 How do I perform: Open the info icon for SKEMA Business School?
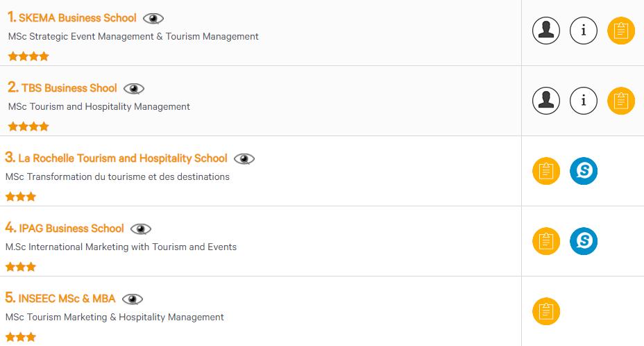click(584, 31)
